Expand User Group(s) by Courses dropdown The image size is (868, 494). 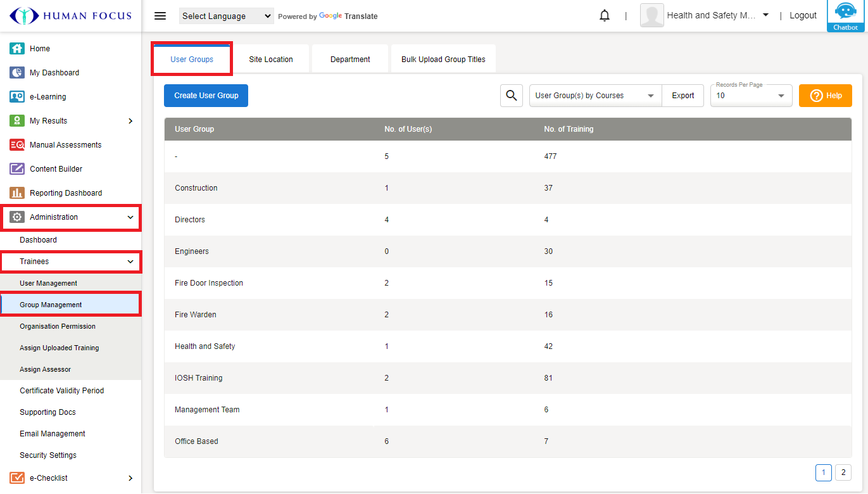coord(595,96)
